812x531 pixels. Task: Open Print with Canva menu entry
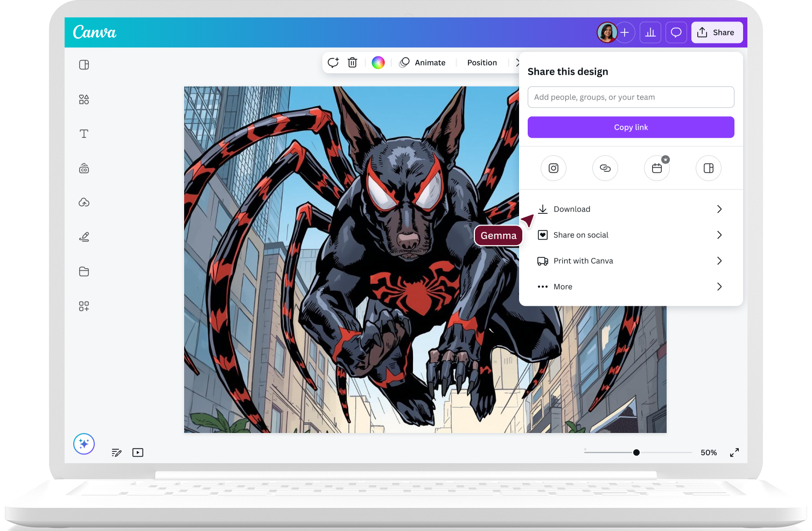[631, 261]
